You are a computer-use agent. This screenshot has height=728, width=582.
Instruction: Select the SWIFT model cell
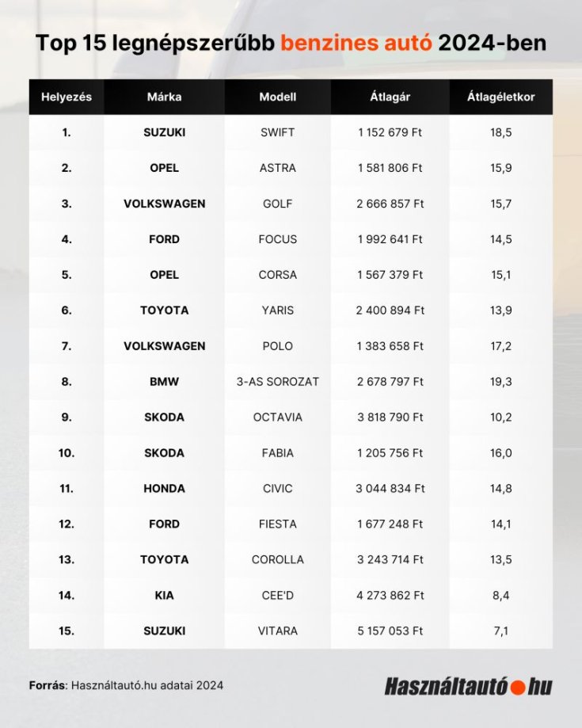click(277, 132)
